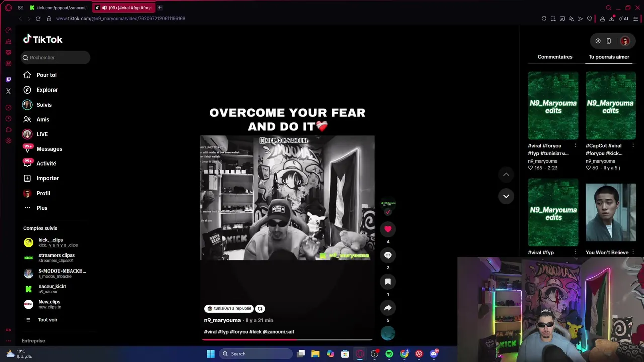Go to next video with down arrow

point(506,196)
